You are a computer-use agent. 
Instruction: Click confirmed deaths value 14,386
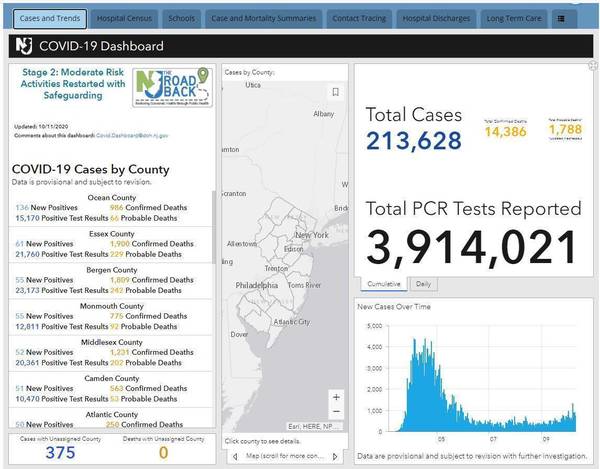[x=505, y=132]
